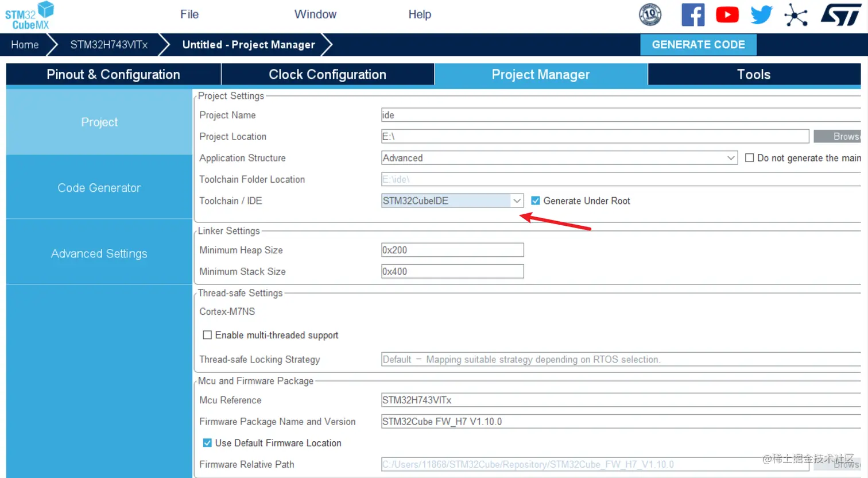
Task: Browse for the project location
Action: [x=837, y=136]
